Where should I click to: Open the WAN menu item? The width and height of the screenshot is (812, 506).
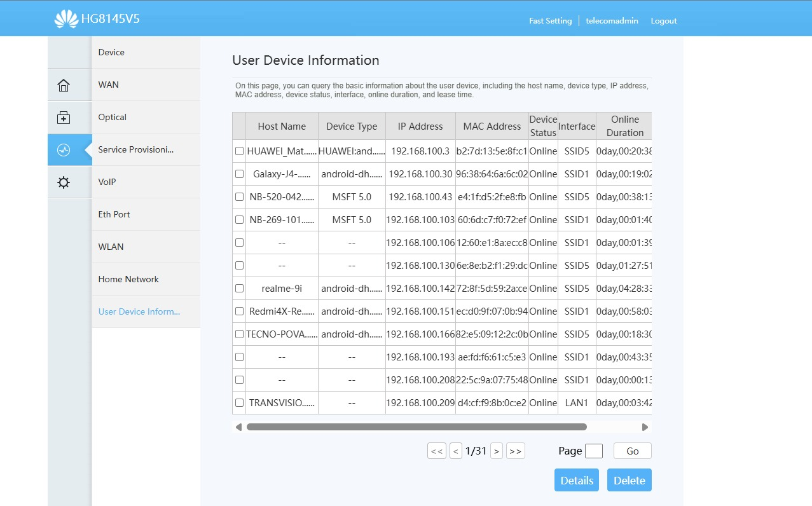point(109,85)
